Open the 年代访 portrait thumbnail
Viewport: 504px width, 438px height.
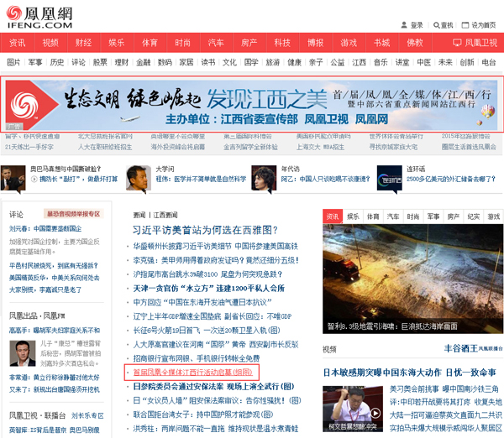[264, 178]
